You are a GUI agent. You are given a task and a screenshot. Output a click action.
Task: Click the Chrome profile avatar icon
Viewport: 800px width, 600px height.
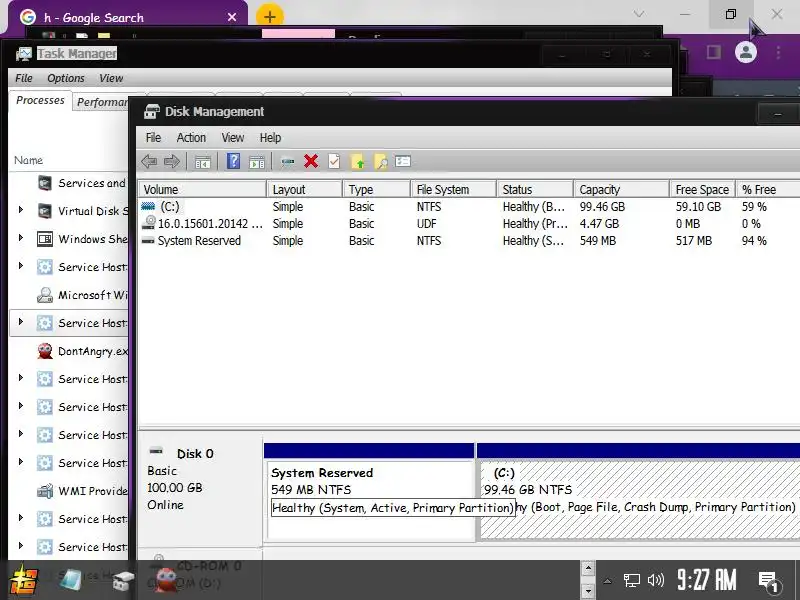pos(745,52)
